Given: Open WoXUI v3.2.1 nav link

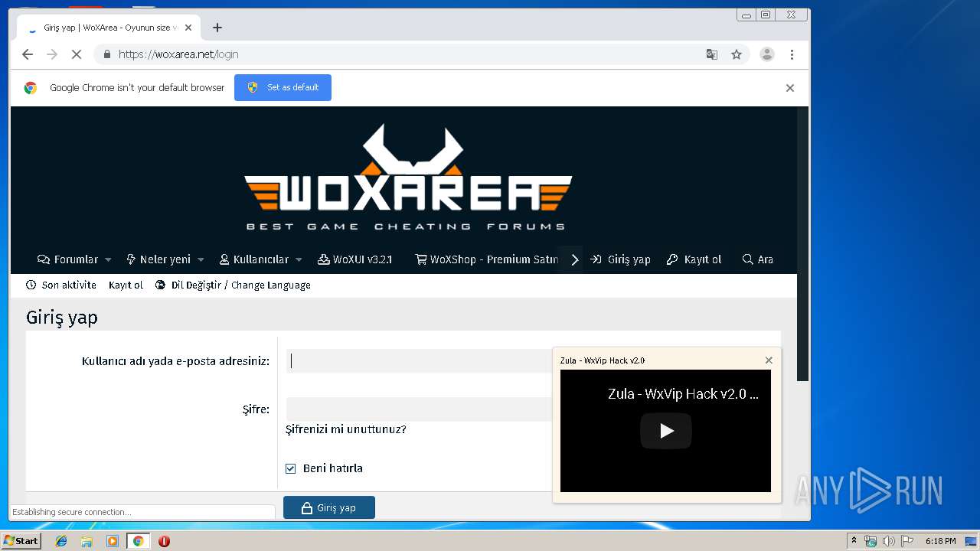Looking at the screenshot, I should click(x=354, y=259).
